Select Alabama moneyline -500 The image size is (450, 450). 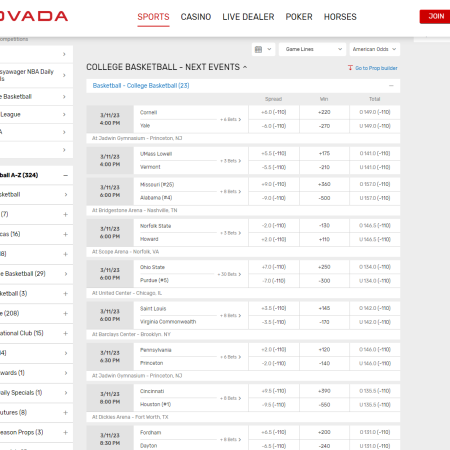coord(324,198)
